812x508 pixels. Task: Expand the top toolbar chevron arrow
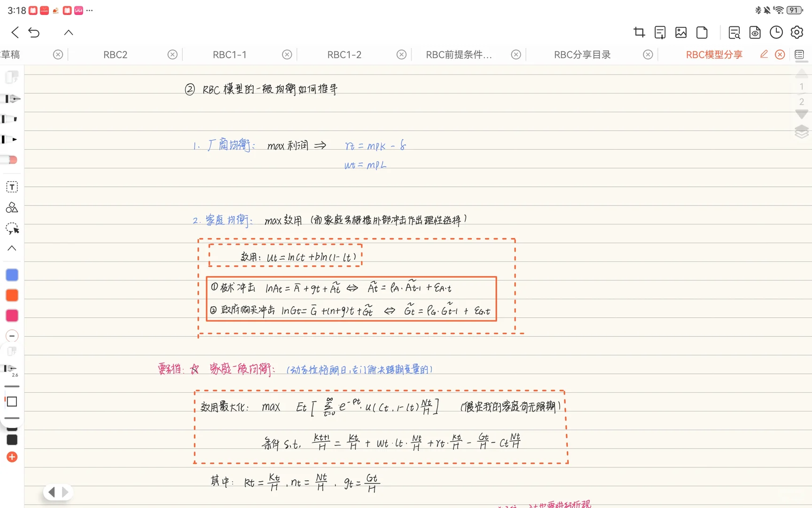point(68,32)
